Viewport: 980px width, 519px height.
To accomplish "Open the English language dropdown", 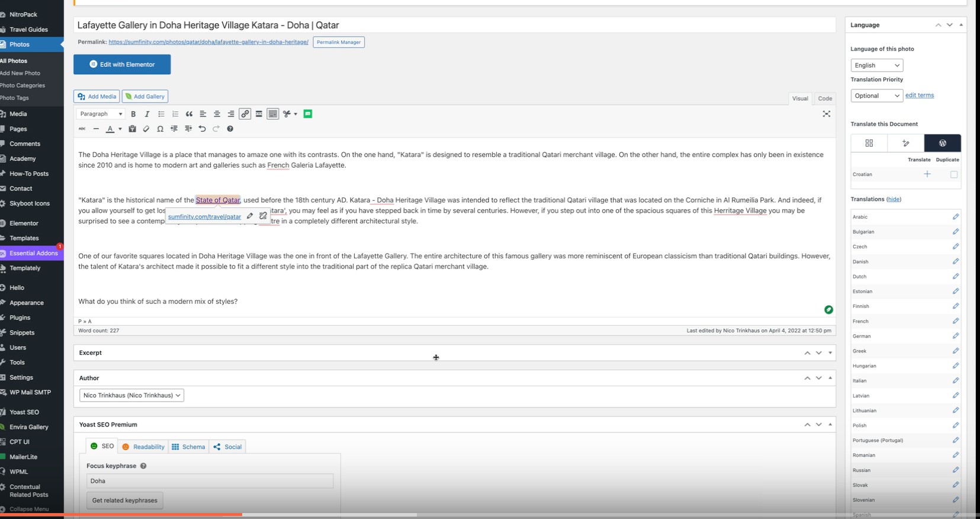I will tap(876, 65).
